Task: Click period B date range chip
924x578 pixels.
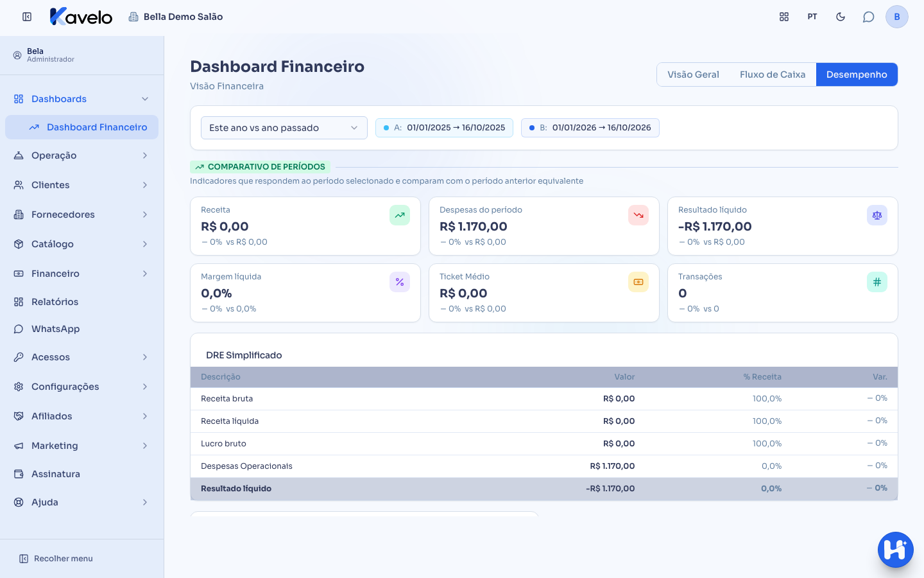Action: (x=590, y=128)
